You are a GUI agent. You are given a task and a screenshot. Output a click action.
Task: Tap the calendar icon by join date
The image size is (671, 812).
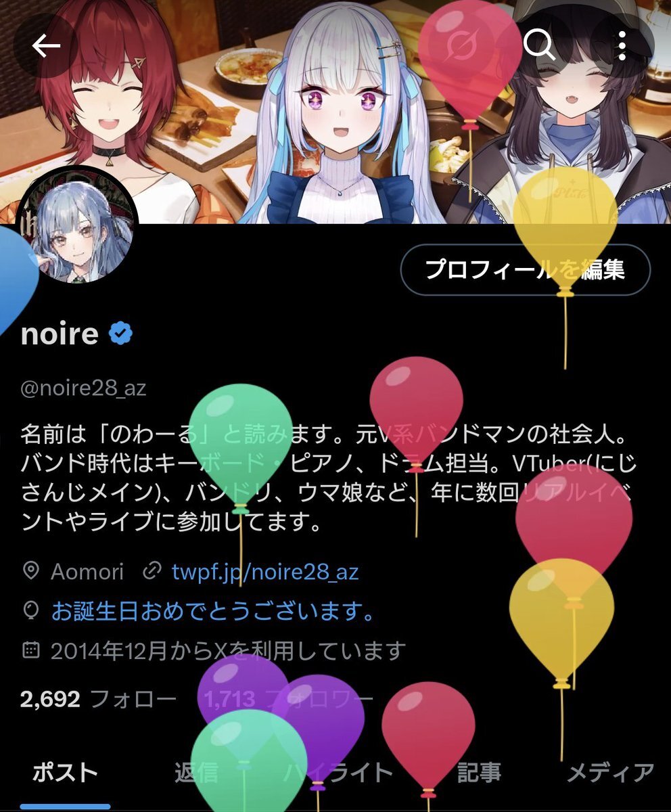31,651
